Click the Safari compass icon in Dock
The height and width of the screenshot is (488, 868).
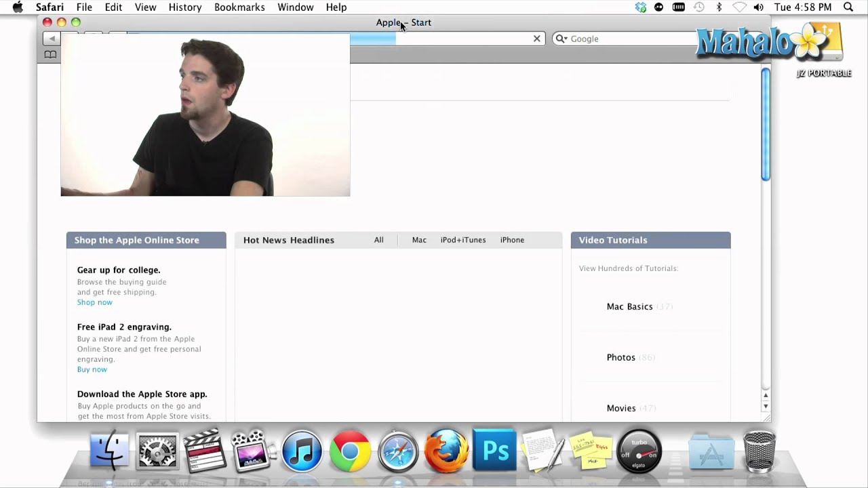[398, 451]
